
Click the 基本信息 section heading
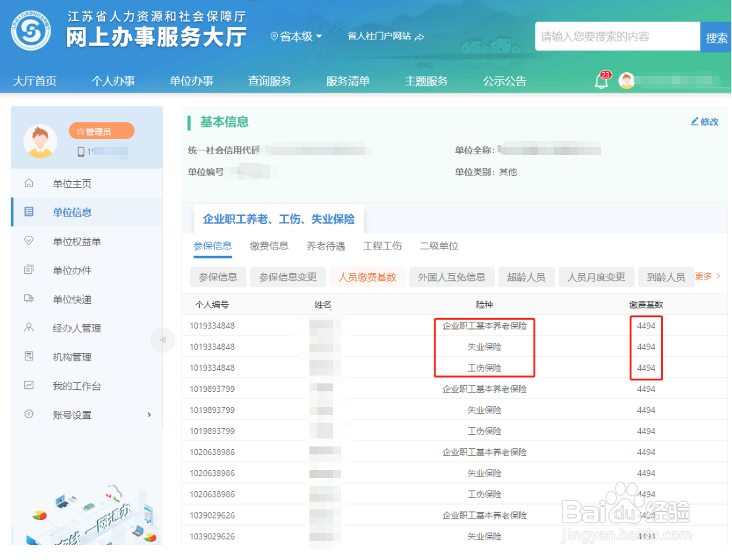coord(224,121)
